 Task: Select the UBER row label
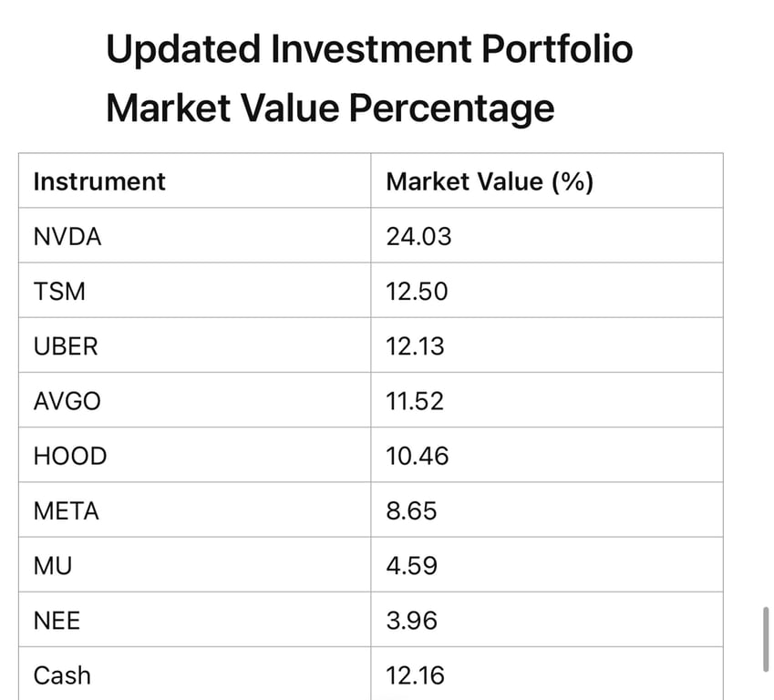66,346
